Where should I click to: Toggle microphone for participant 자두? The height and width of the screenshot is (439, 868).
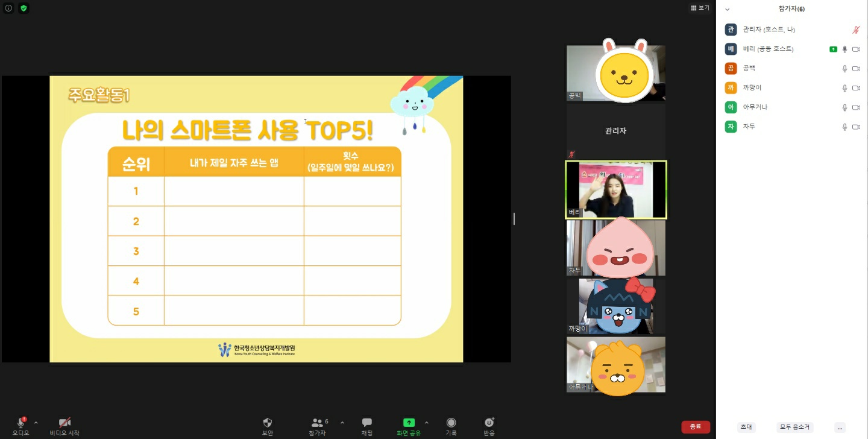click(x=844, y=127)
